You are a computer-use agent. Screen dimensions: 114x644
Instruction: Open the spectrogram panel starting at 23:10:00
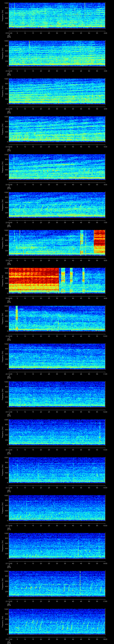(x=57, y=356)
